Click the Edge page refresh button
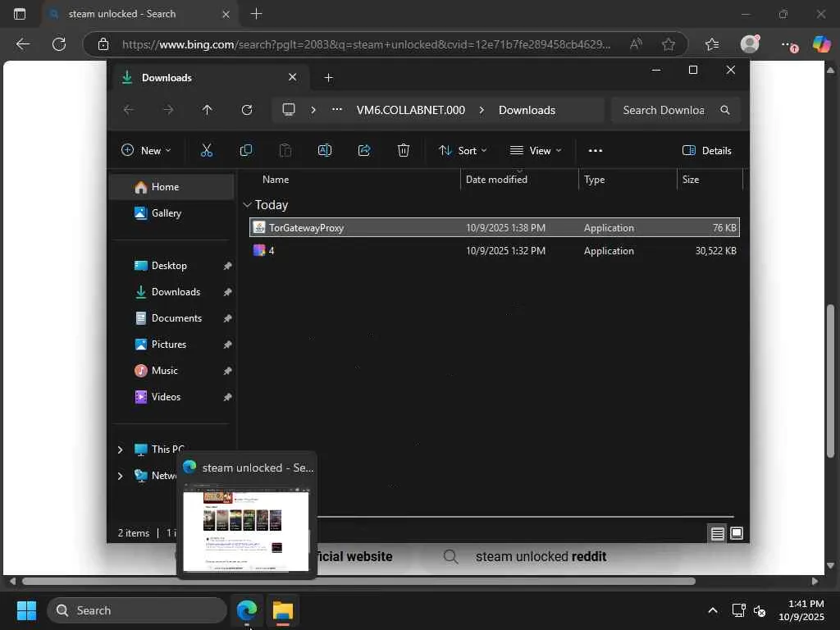 [59, 44]
